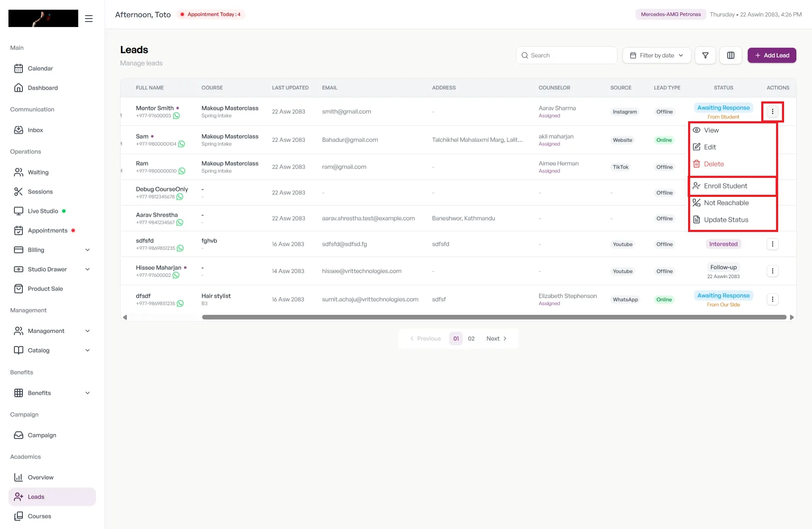
Task: Click the horizontal table scrollbar
Action: 494,317
